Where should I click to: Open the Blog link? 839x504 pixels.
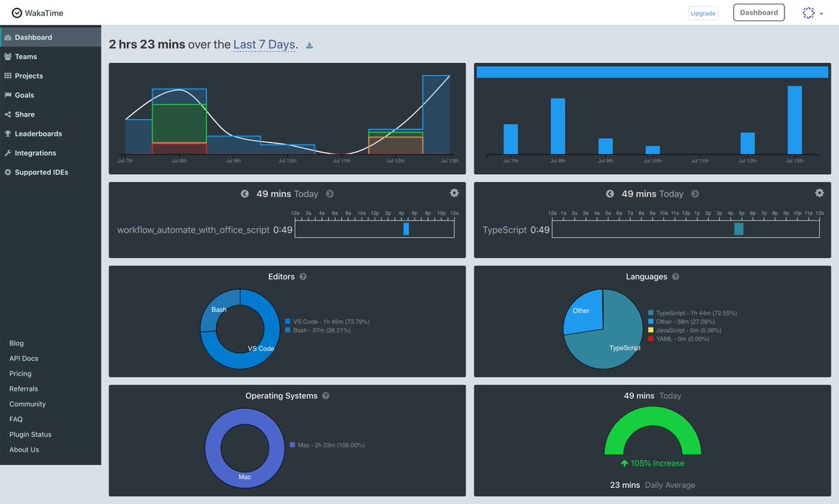coord(16,343)
